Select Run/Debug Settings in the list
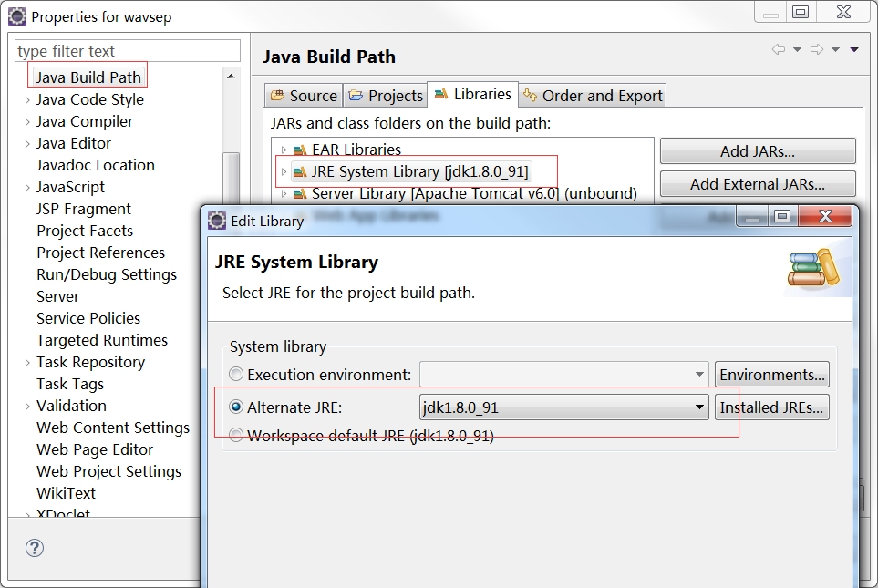 tap(107, 274)
